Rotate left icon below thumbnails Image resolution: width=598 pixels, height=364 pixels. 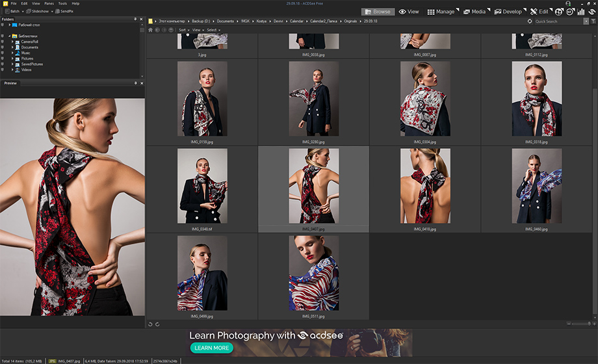(150, 324)
